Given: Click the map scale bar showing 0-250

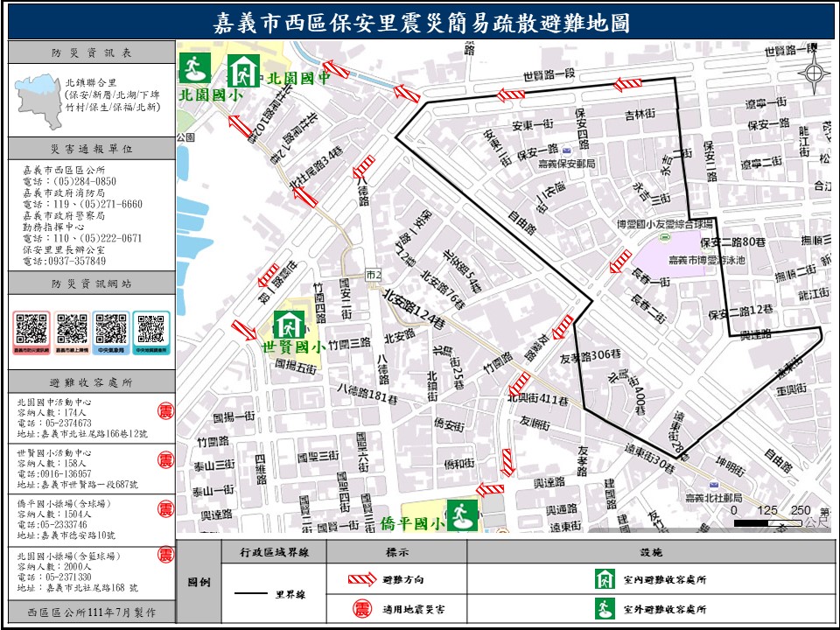Looking at the screenshot, I should click(779, 522).
